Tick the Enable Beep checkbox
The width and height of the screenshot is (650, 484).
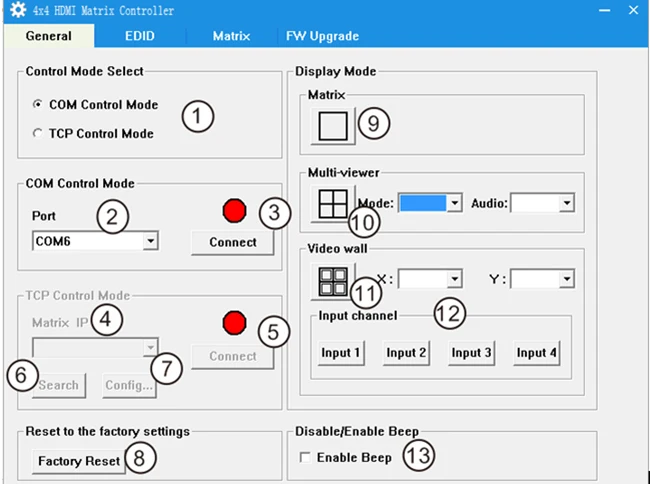coord(305,457)
